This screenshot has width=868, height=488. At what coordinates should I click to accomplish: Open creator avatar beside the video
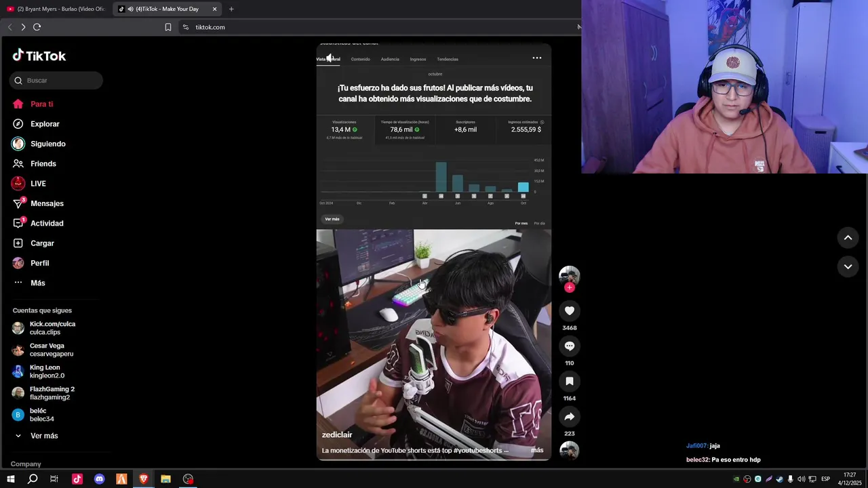click(570, 275)
